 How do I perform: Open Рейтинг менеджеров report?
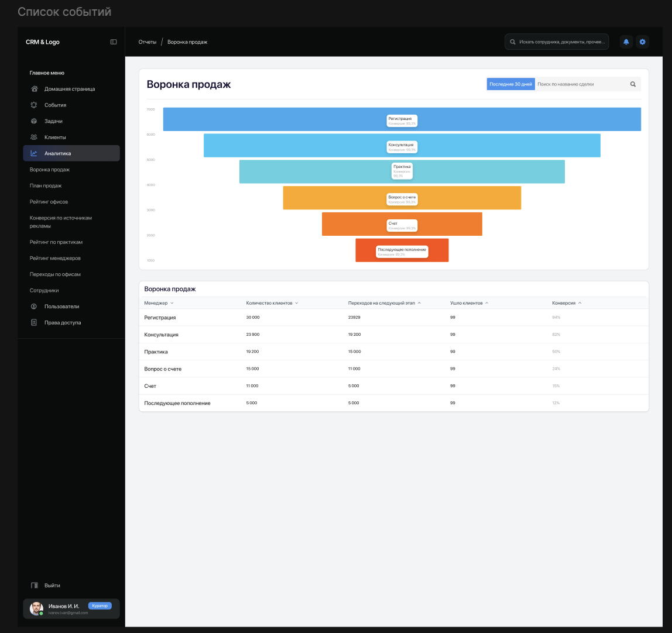[x=55, y=258]
